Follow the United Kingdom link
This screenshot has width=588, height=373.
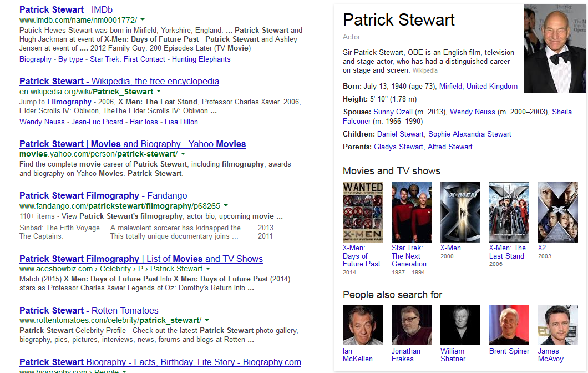click(492, 86)
